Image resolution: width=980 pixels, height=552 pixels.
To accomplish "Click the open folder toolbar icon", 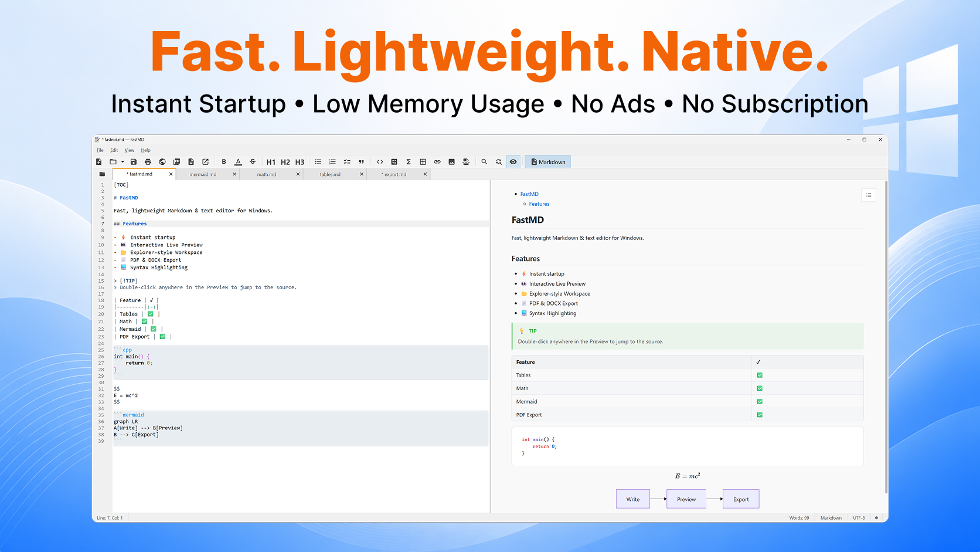I will [x=113, y=162].
